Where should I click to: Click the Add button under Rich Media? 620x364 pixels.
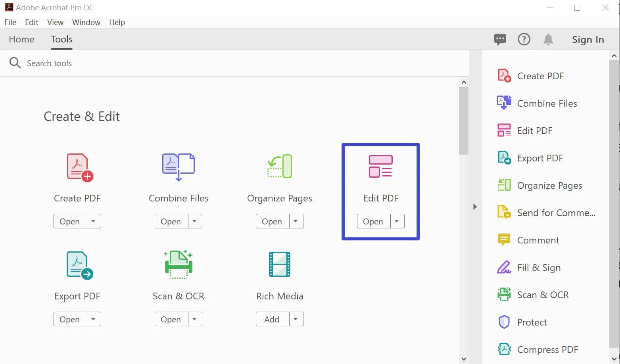pyautogui.click(x=273, y=319)
